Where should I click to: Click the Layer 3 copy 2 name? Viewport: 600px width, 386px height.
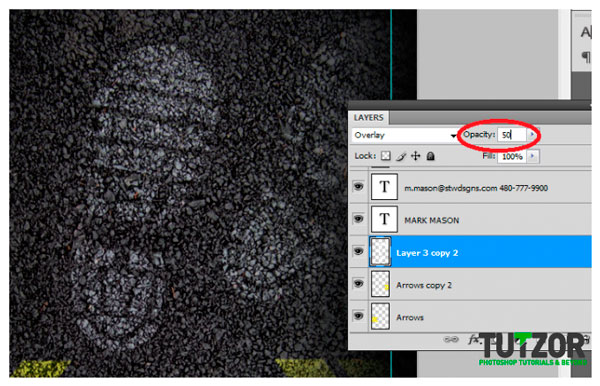point(427,253)
